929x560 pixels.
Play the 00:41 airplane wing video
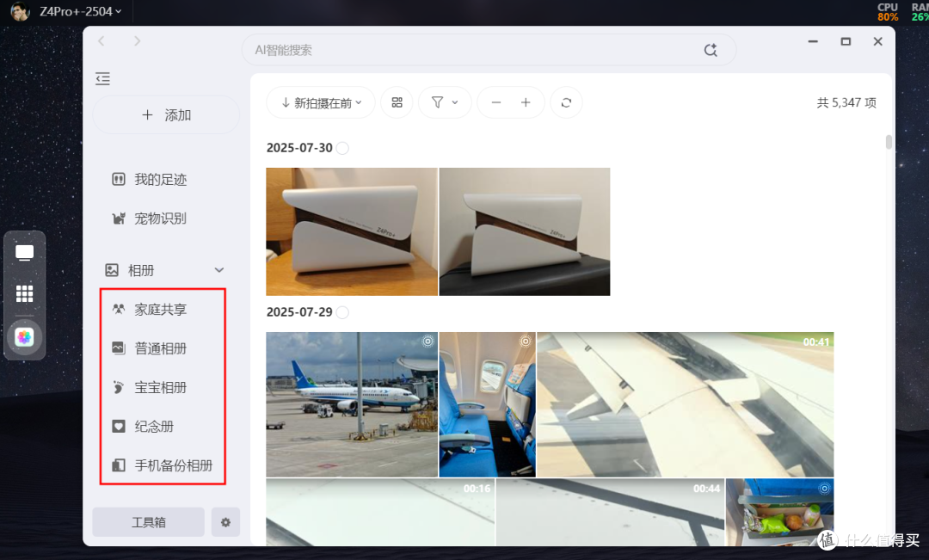coord(685,405)
